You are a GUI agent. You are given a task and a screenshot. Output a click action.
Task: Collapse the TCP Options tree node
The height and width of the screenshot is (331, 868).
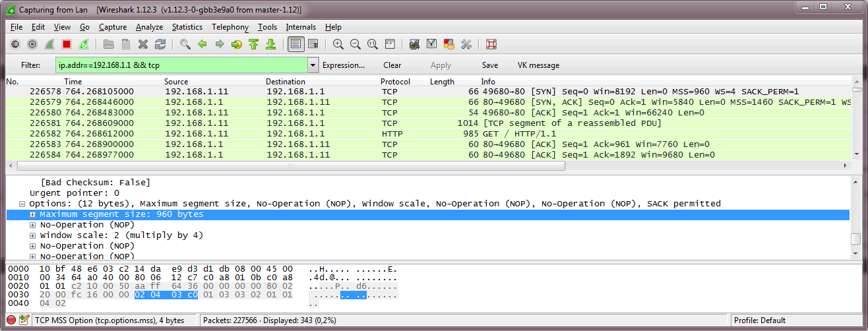tap(22, 204)
